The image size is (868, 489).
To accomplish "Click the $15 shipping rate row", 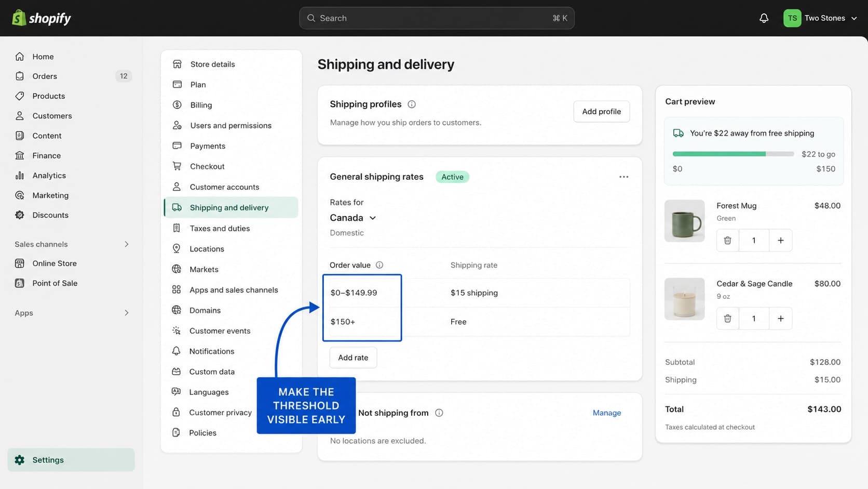I will pos(480,293).
